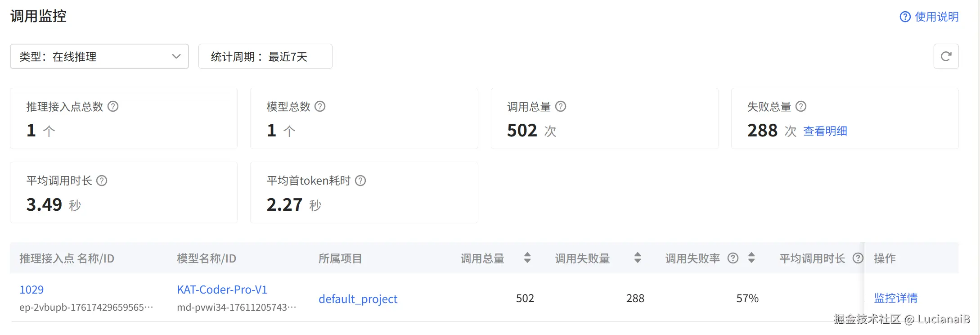
Task: Click help icon next to 失败总量
Action: pyautogui.click(x=801, y=106)
